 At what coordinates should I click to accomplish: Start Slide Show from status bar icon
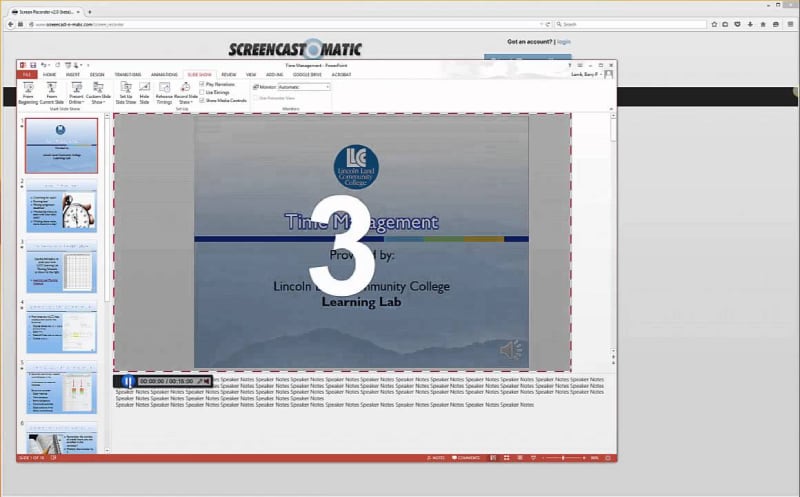click(533, 458)
